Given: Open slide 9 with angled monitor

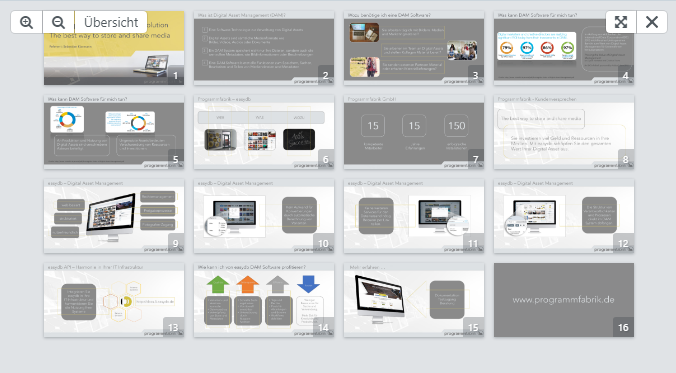Looking at the screenshot, I should 114,216.
